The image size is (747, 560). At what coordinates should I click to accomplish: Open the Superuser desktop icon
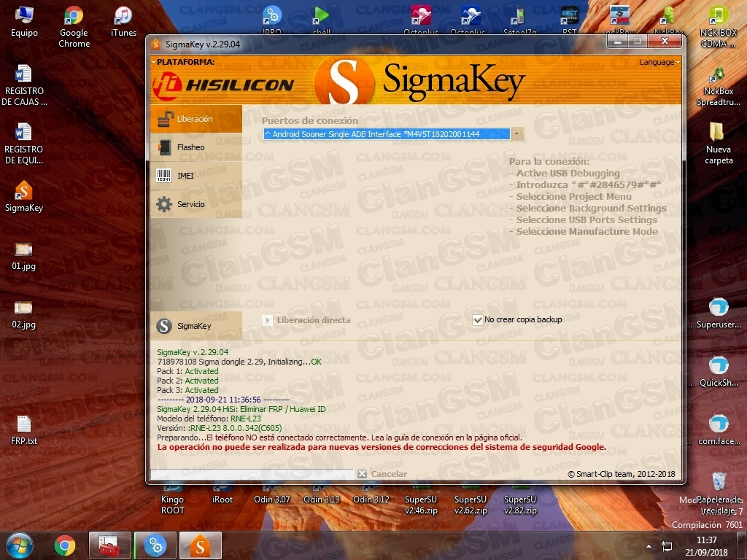719,314
